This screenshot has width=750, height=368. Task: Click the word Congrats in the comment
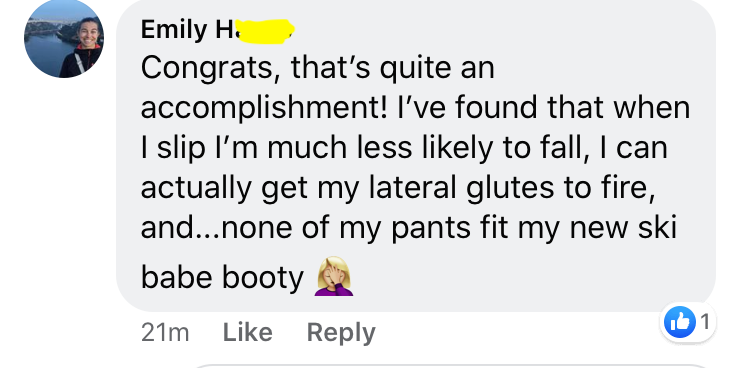point(206,68)
